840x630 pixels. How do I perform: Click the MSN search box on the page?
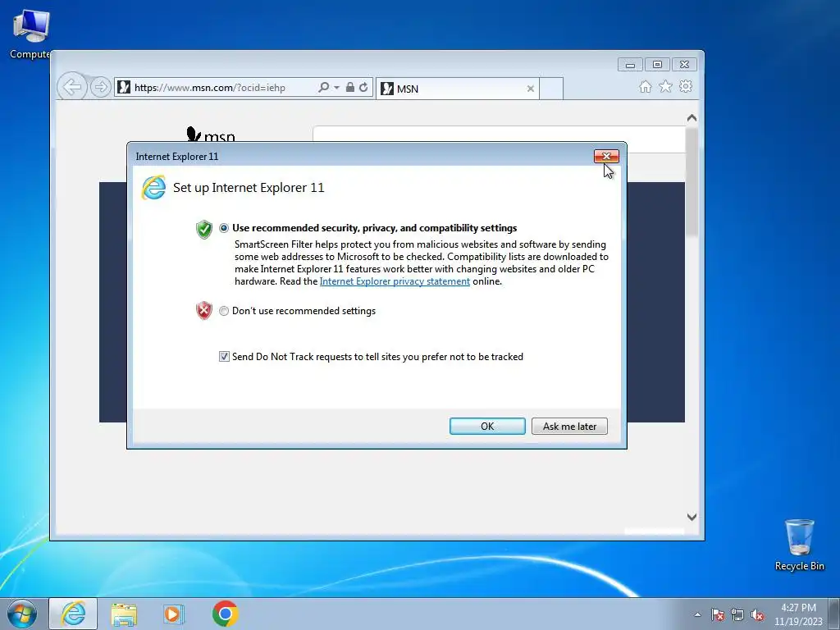point(499,139)
